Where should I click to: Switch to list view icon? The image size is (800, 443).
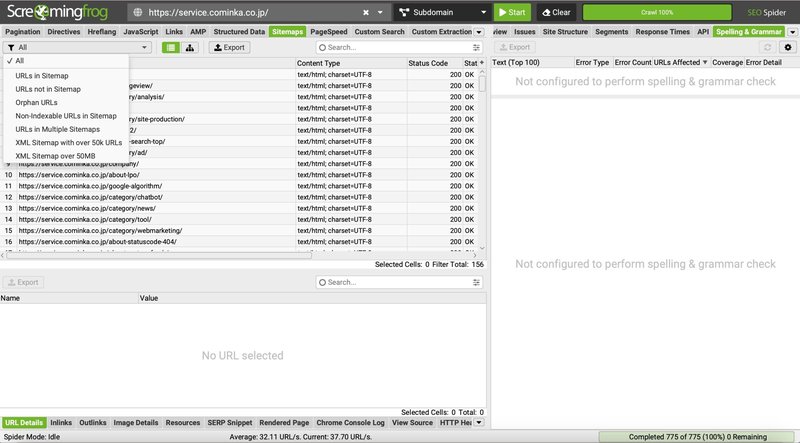171,47
